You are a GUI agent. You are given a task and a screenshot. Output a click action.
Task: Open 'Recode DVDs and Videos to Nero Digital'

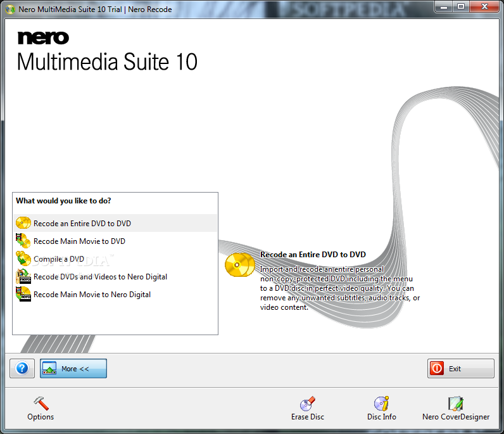(x=115, y=277)
